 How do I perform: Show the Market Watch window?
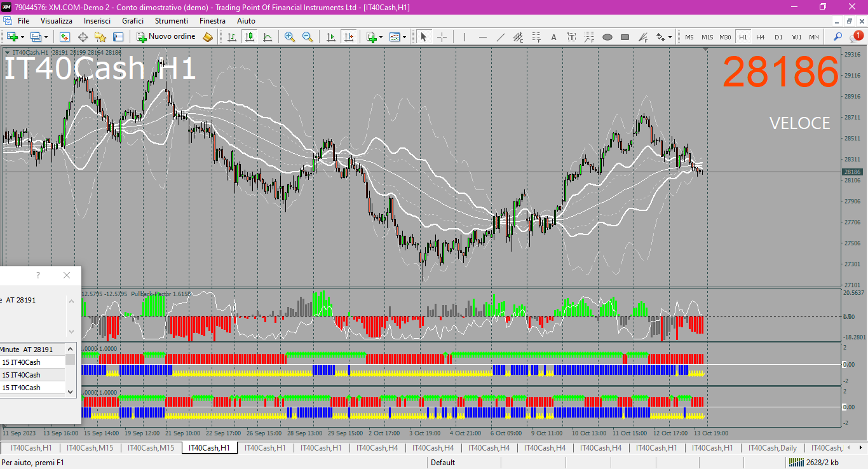(65, 37)
